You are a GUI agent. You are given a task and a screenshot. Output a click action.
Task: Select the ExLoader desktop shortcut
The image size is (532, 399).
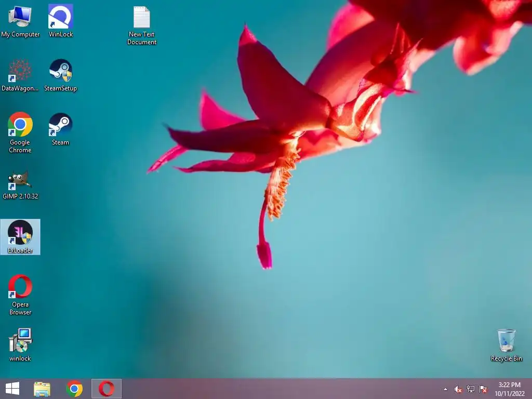click(x=20, y=237)
